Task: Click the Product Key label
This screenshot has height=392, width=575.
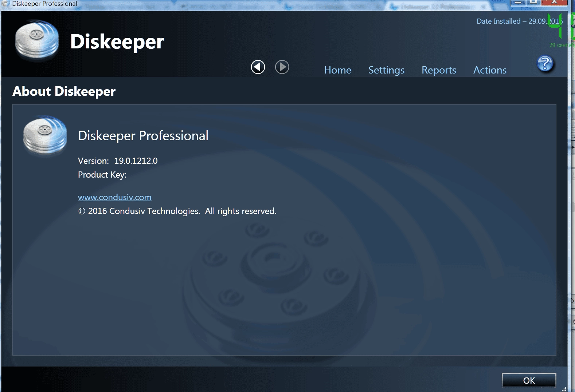Action: (x=102, y=175)
